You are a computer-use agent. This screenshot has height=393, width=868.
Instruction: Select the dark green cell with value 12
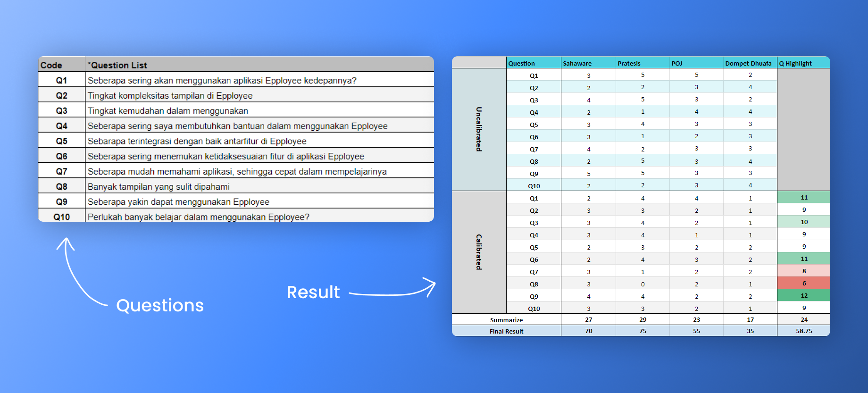pyautogui.click(x=804, y=296)
